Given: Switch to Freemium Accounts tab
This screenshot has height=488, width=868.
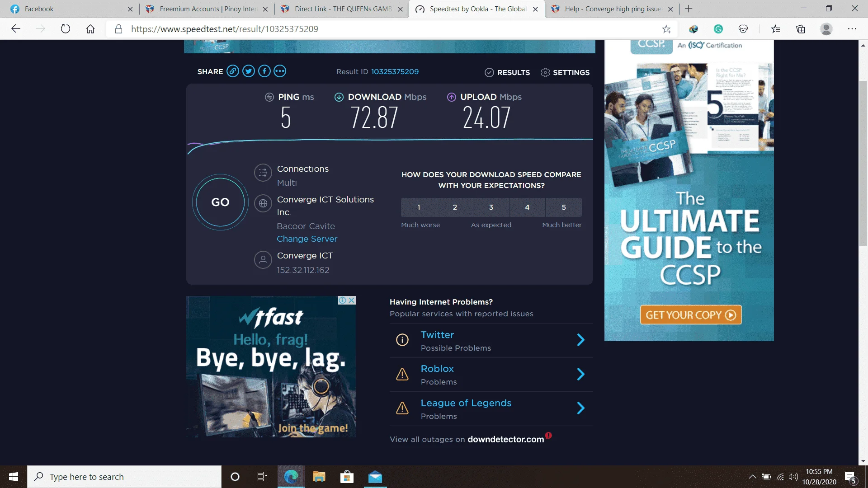Looking at the screenshot, I should coord(207,9).
